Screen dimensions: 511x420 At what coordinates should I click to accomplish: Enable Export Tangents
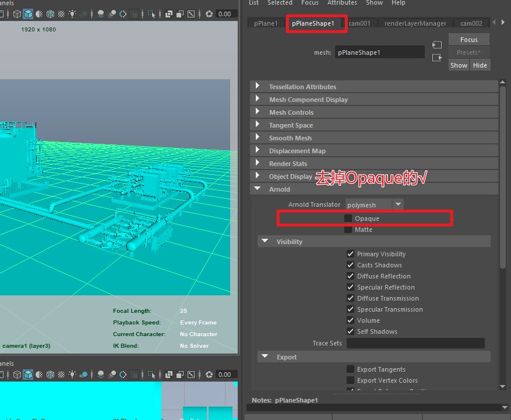coord(350,369)
